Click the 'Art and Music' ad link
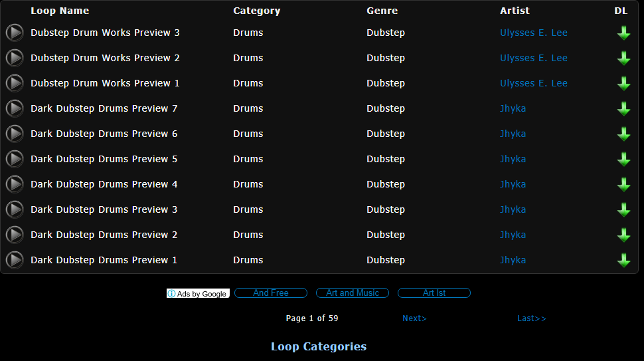This screenshot has width=644, height=361. tap(353, 293)
